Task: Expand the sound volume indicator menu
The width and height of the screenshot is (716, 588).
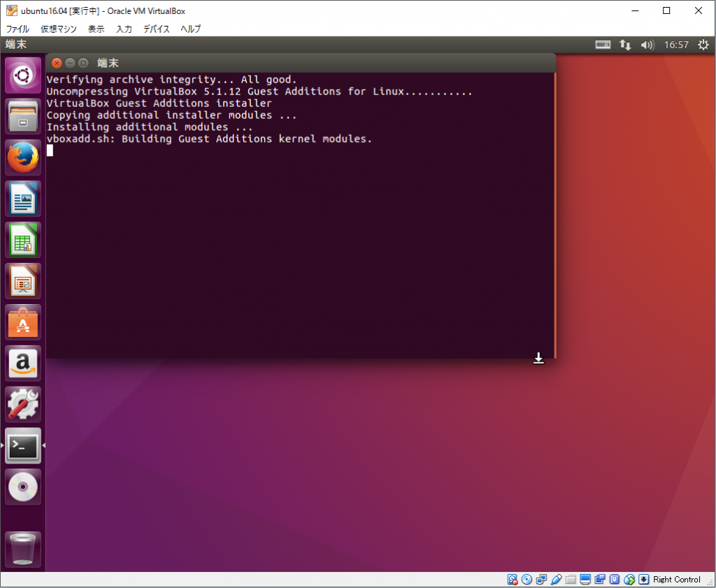Action: click(647, 45)
